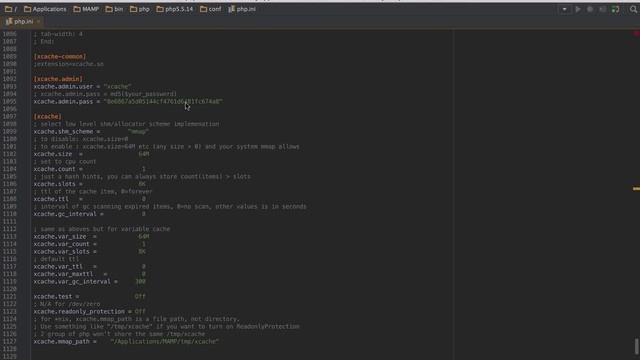Click the xcache.ttl setting line

pyautogui.click(x=90, y=199)
